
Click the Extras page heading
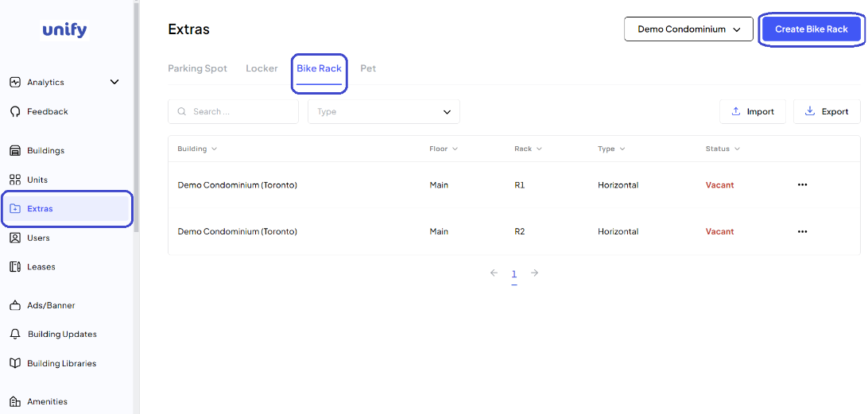[188, 29]
